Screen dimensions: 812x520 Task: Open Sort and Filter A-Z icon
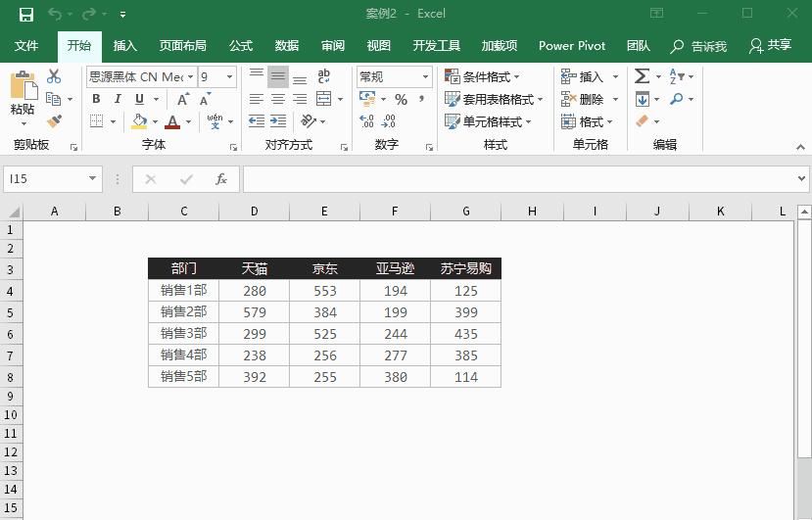(676, 76)
